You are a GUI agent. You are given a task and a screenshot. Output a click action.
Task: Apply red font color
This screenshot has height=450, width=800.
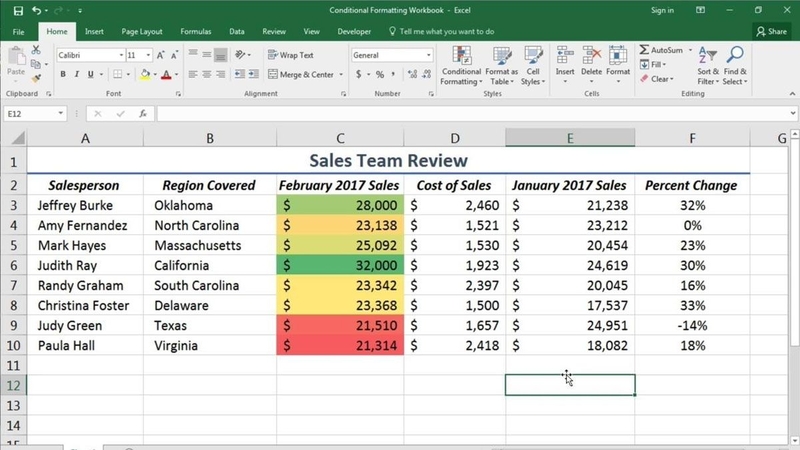pyautogui.click(x=166, y=74)
